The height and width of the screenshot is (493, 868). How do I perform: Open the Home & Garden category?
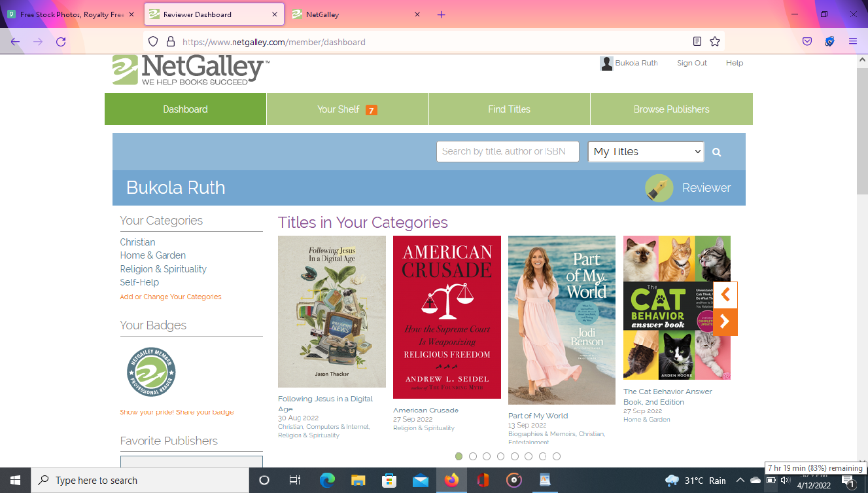(152, 255)
